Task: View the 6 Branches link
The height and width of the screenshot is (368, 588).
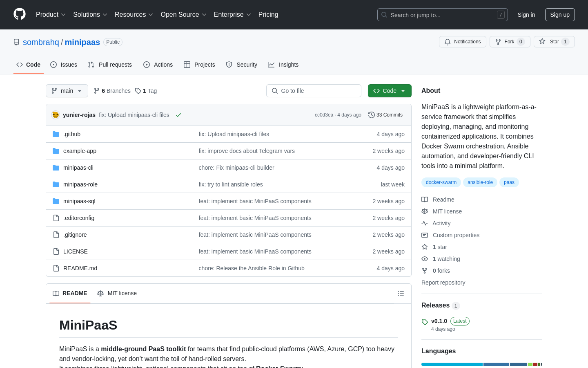Action: (112, 91)
